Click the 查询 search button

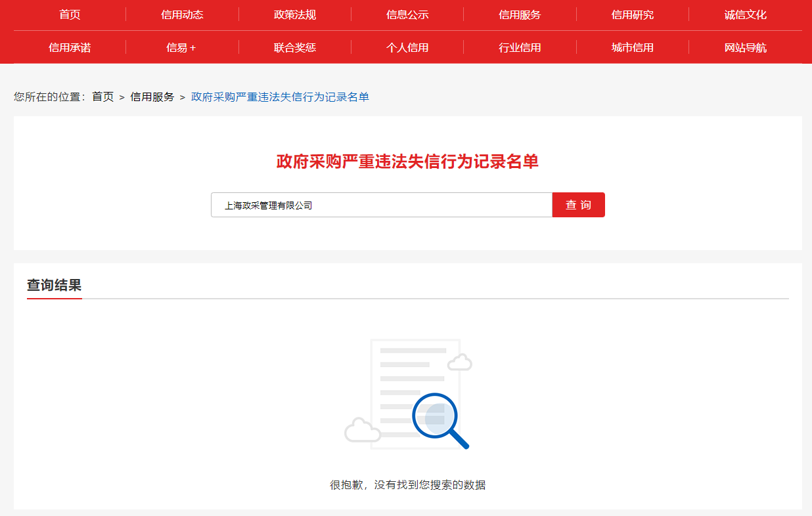click(578, 205)
